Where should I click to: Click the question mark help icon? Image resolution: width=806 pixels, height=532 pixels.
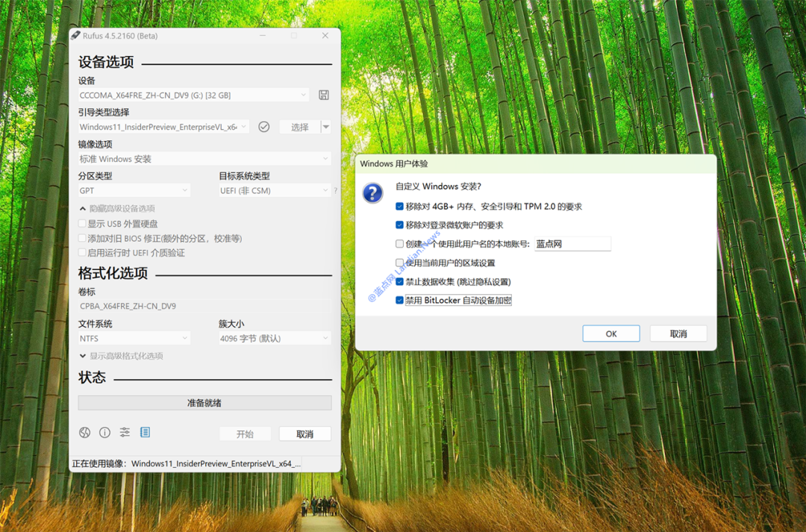334,190
